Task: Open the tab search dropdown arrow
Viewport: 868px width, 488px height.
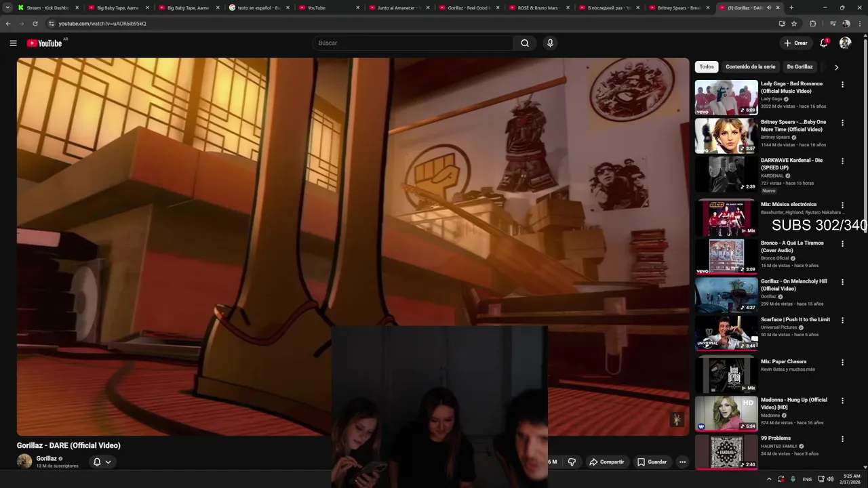Action: pyautogui.click(x=7, y=7)
